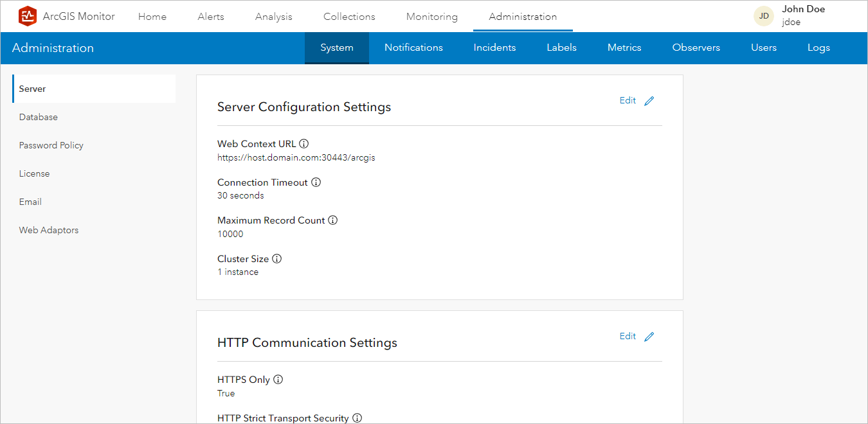Click the HTTP Strict Transport Security info icon
This screenshot has width=868, height=424.
click(357, 418)
